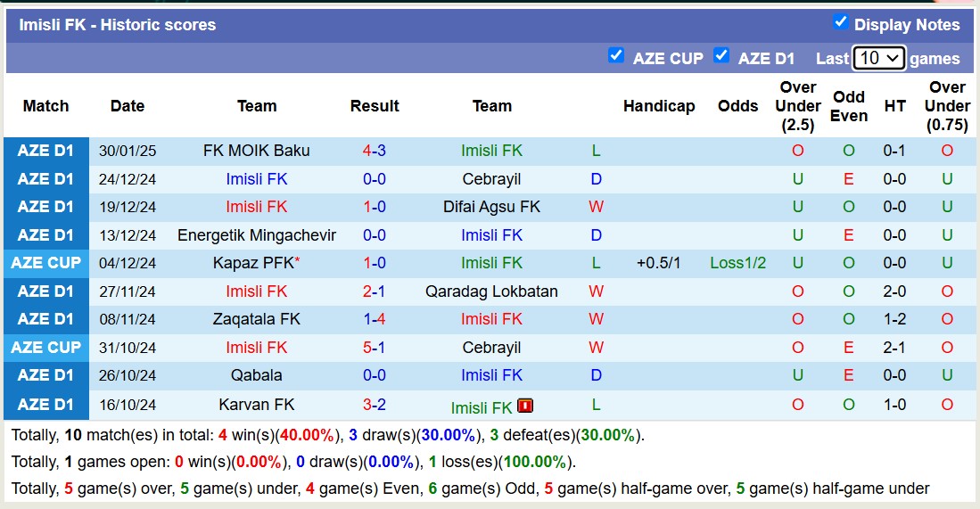Open the Karvan FK team link

[x=257, y=405]
